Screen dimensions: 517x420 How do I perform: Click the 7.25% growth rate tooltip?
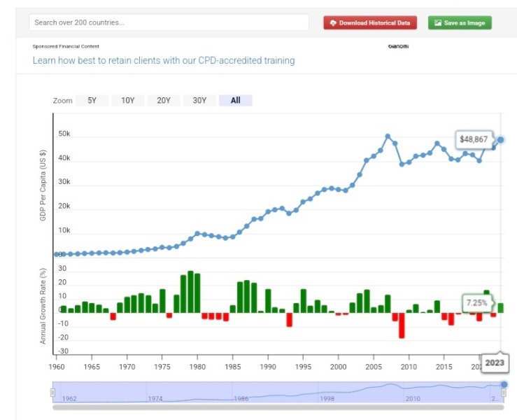[476, 303]
